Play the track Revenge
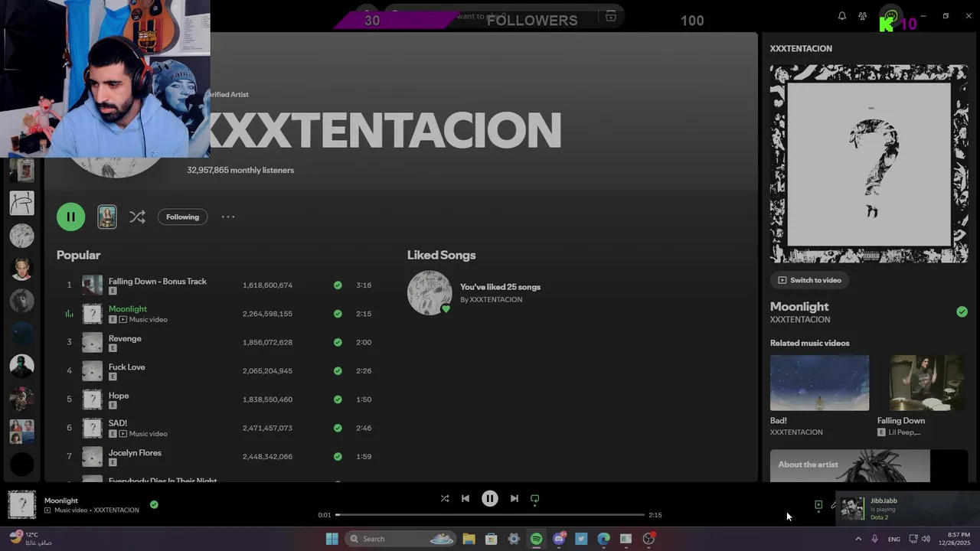Viewport: 980px width, 551px height. [125, 338]
